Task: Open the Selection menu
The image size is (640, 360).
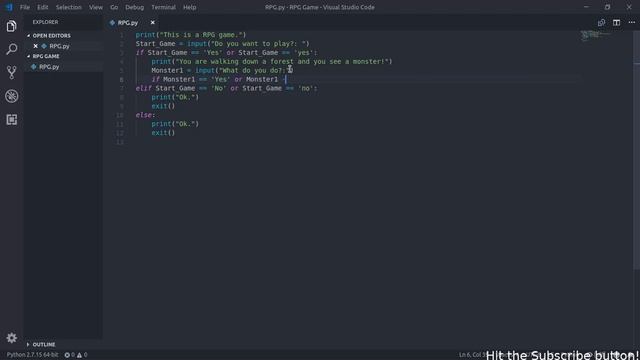Action: [x=69, y=7]
